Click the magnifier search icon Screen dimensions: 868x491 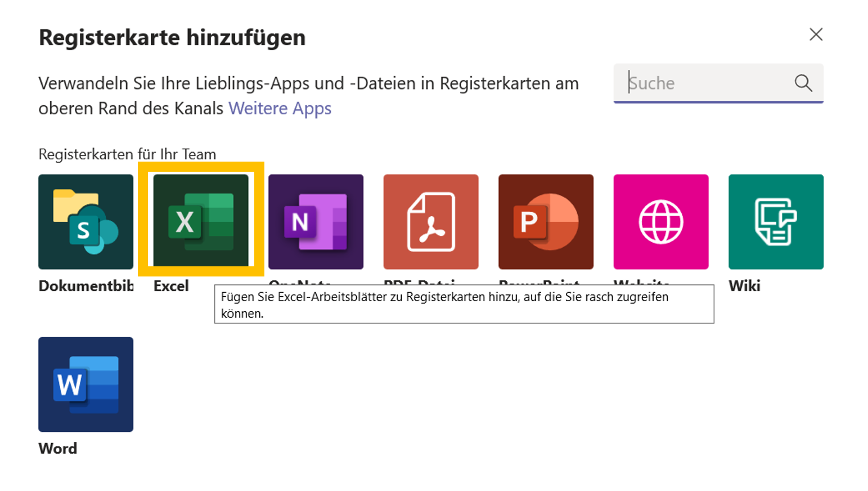point(803,83)
